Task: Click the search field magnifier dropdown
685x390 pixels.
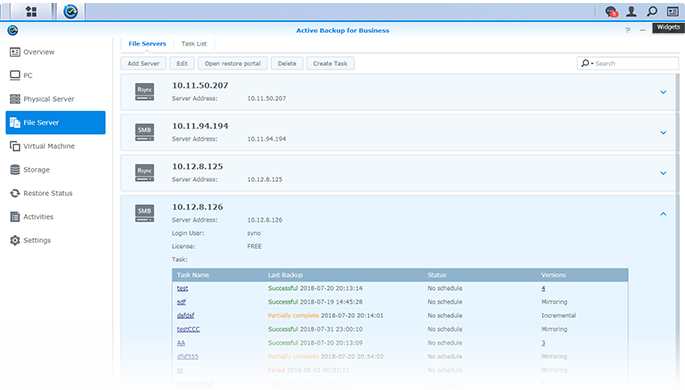Action: pyautogui.click(x=586, y=63)
